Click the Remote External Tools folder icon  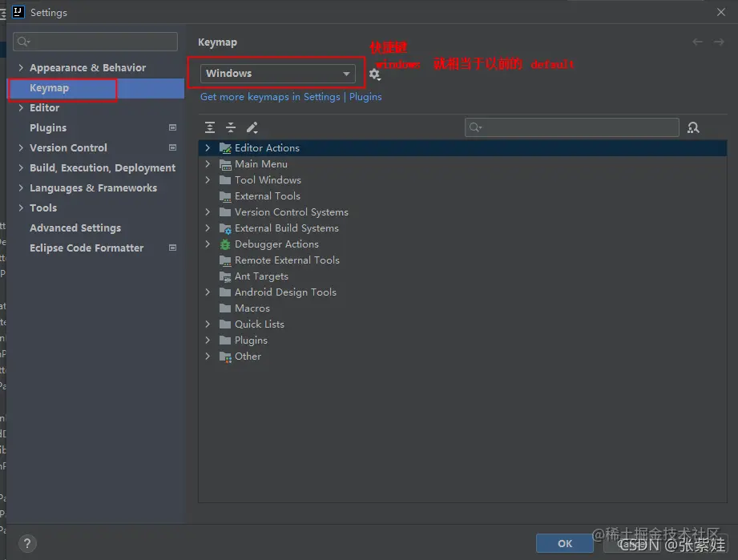pos(225,260)
